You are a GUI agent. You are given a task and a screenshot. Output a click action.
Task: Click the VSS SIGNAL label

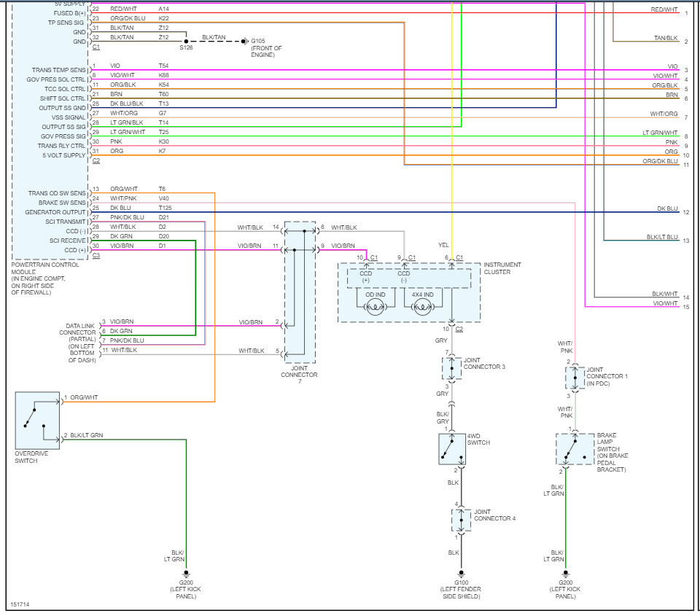click(x=69, y=117)
